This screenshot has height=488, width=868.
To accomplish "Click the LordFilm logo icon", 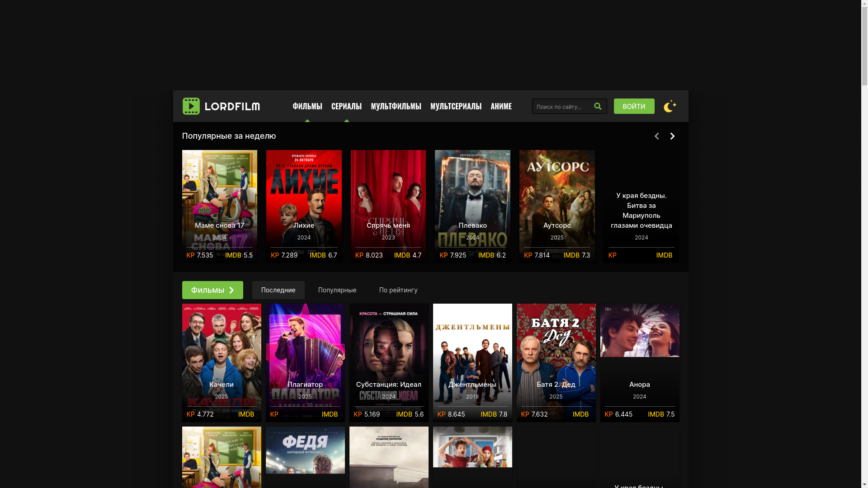I will tap(191, 106).
